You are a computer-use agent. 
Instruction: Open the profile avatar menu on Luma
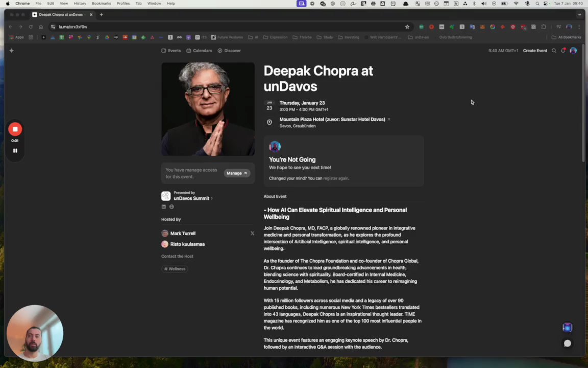click(573, 51)
